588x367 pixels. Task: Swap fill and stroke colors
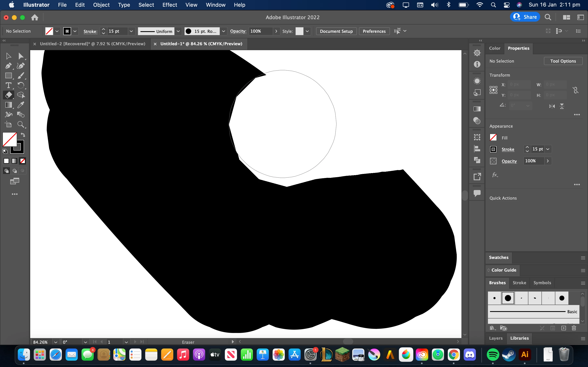[x=23, y=135]
